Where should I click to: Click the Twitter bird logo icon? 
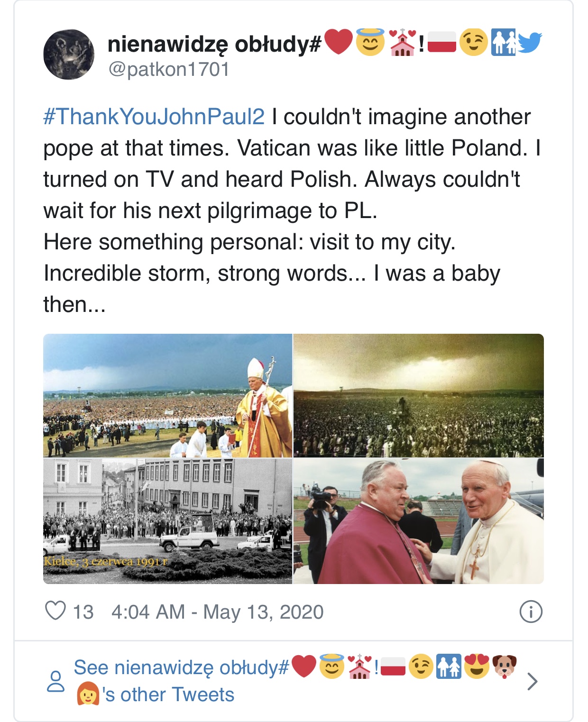[530, 43]
